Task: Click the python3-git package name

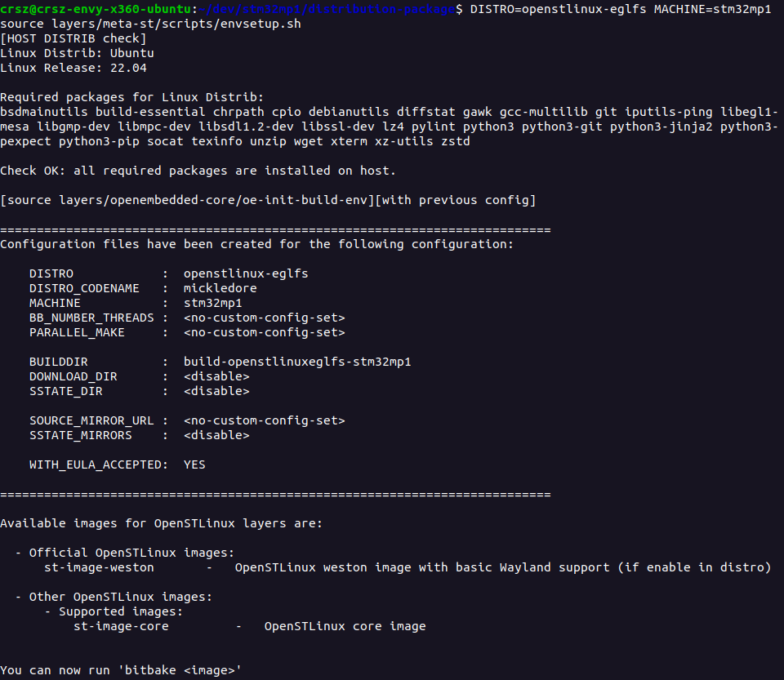Action: tap(562, 127)
